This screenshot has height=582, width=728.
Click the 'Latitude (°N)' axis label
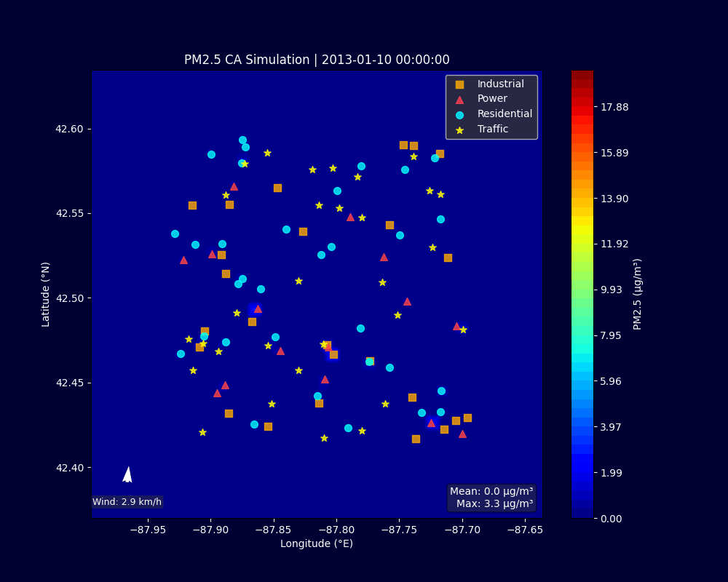tap(47, 294)
